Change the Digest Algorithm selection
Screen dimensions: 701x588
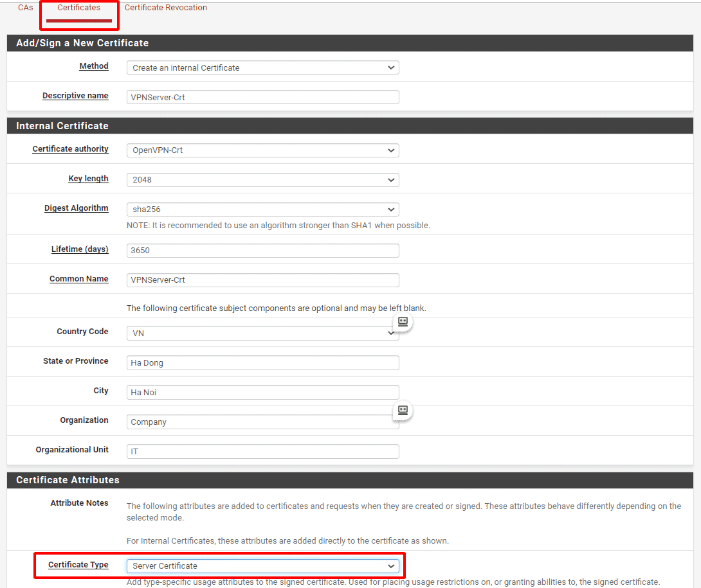[x=262, y=209]
